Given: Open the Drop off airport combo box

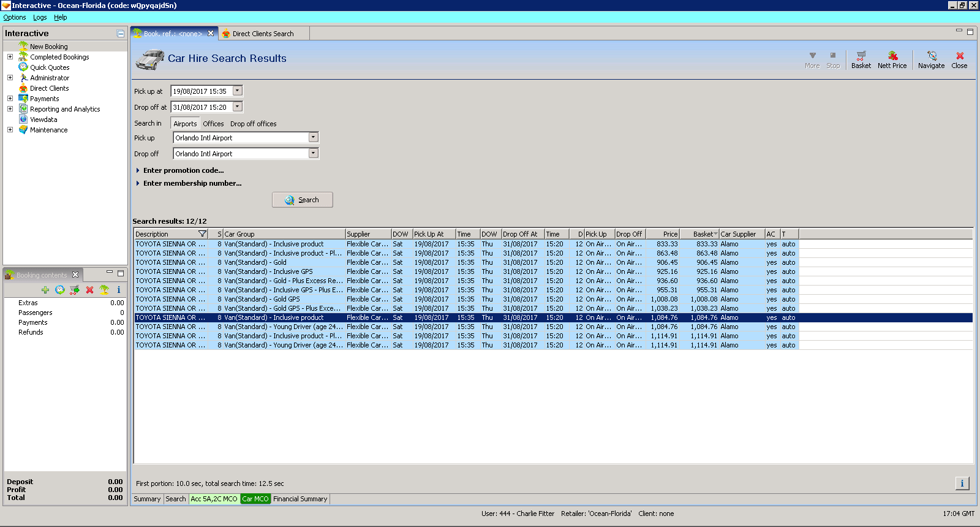Looking at the screenshot, I should 314,153.
